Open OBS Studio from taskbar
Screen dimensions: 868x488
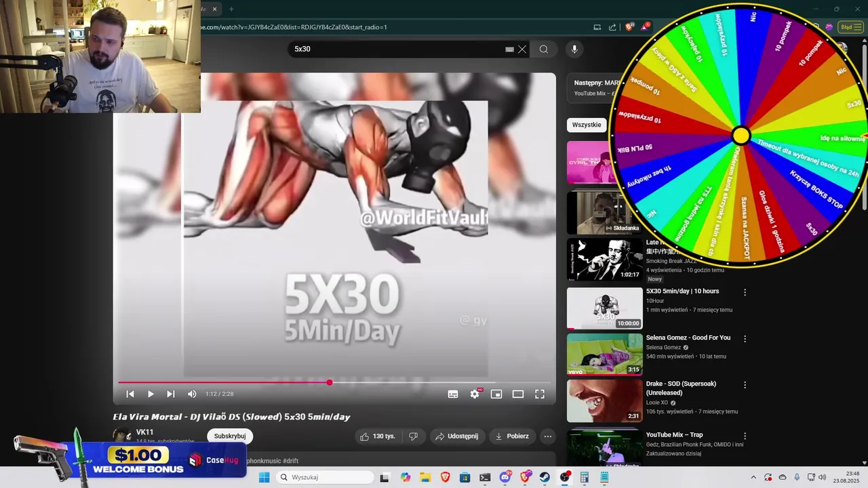[x=565, y=477]
